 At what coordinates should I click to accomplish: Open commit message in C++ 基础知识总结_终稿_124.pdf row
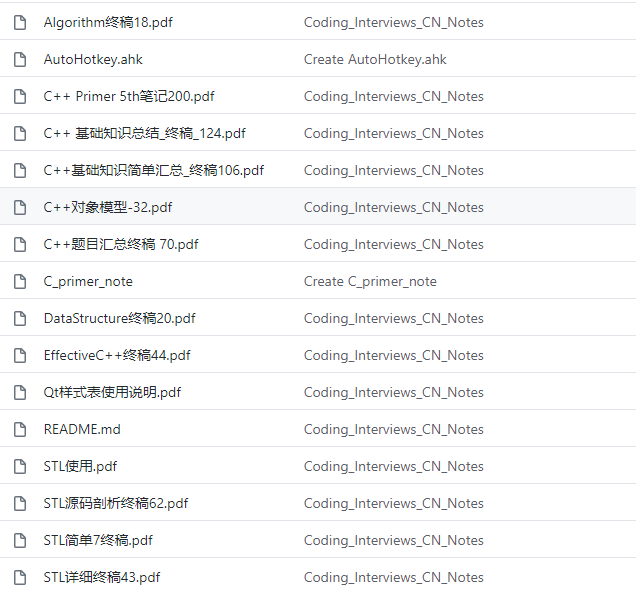394,133
